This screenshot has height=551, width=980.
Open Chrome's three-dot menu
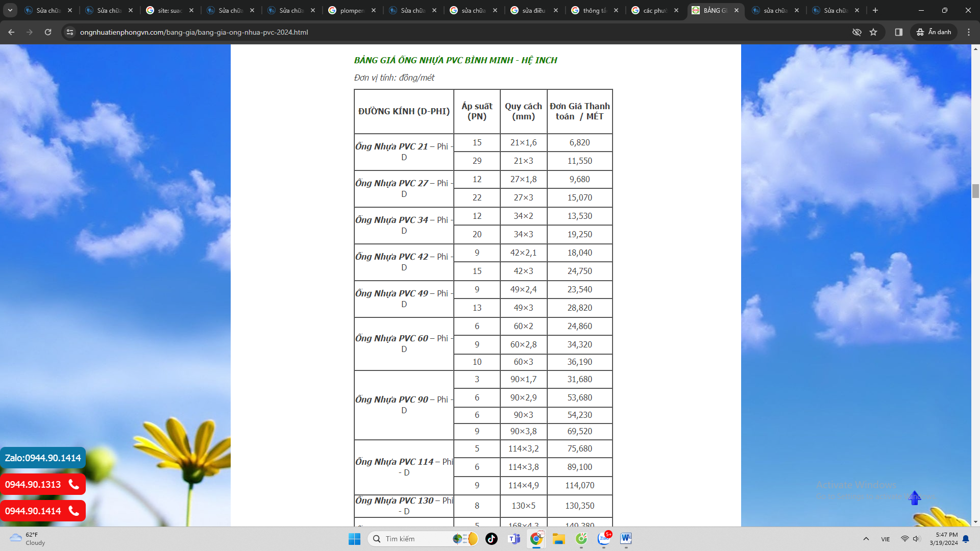[969, 32]
